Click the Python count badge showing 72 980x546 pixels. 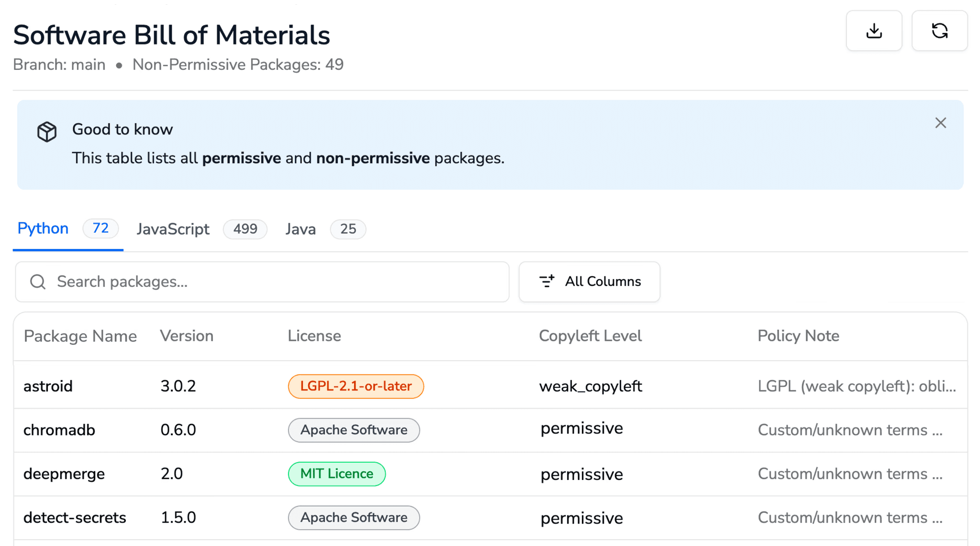(x=100, y=229)
